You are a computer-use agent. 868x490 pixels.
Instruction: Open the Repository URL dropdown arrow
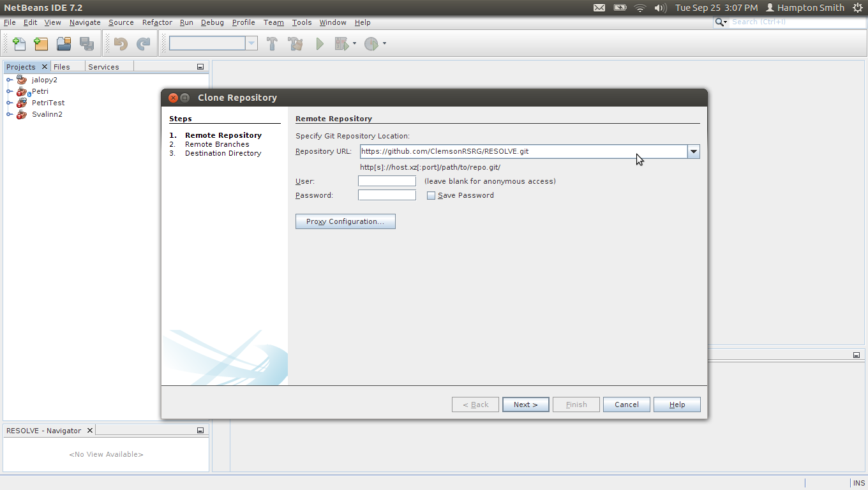click(694, 151)
